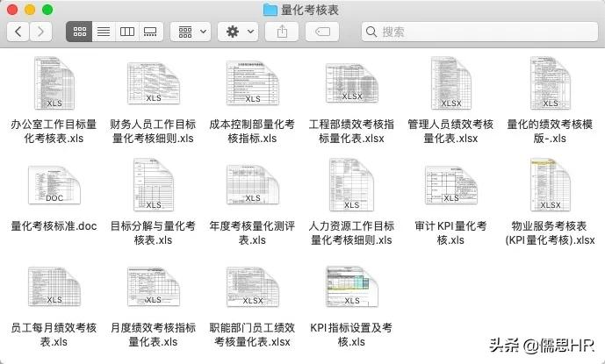Select 成本控制部量化考核指标.xls file icon
605x364 pixels.
[253, 83]
